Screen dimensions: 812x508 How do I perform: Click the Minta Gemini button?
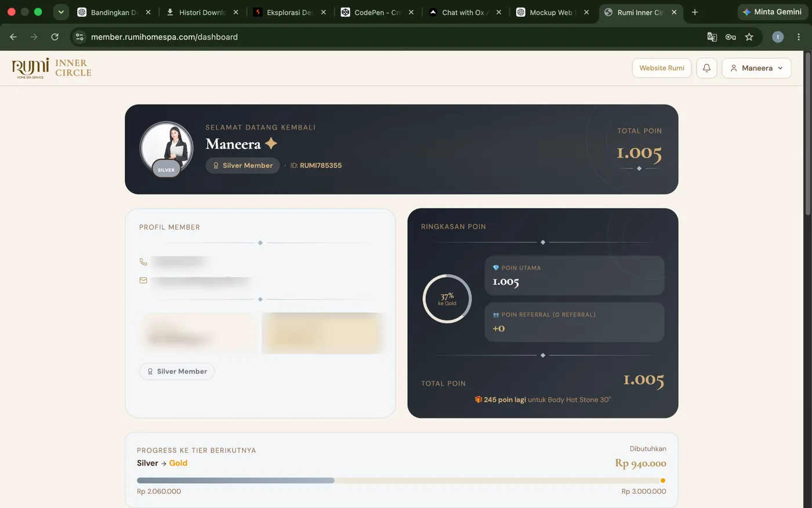[773, 12]
